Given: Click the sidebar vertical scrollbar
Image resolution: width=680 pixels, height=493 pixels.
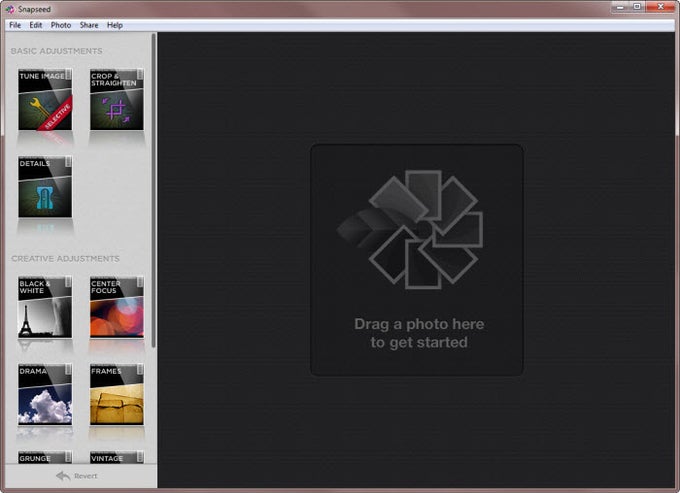Looking at the screenshot, I should [154, 191].
